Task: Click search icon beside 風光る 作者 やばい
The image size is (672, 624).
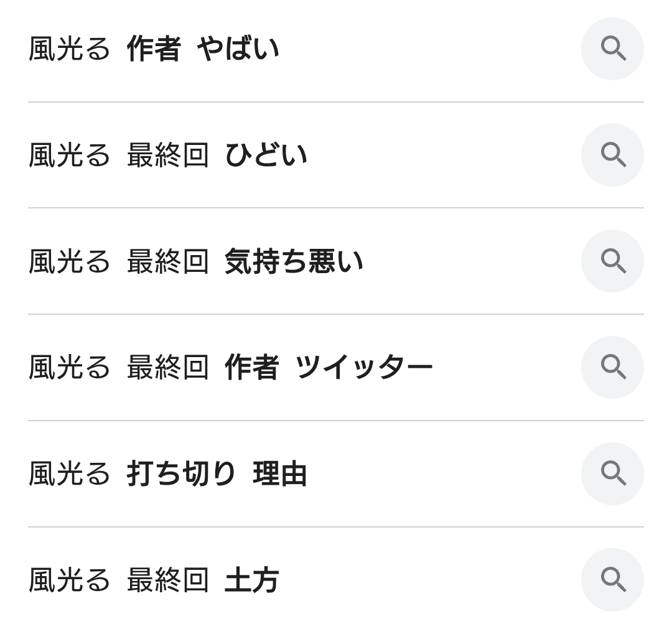Action: tap(612, 49)
